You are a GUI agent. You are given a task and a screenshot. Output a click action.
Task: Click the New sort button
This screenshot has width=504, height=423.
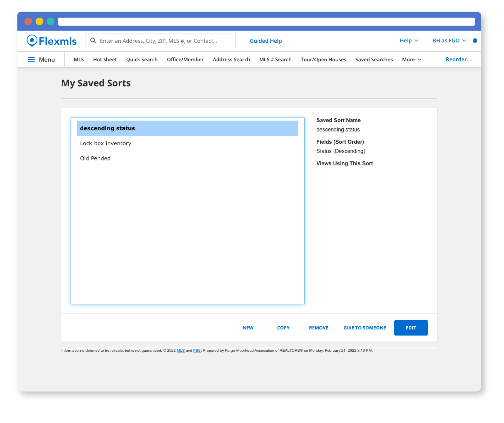click(248, 328)
